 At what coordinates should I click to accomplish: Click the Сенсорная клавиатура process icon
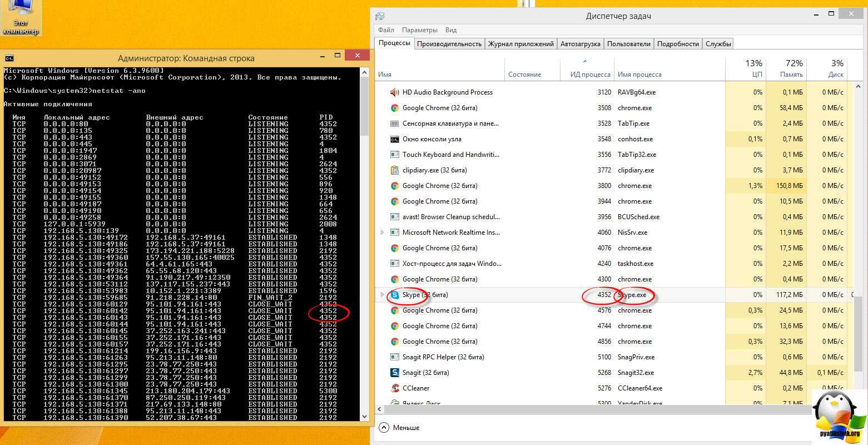[x=395, y=123]
